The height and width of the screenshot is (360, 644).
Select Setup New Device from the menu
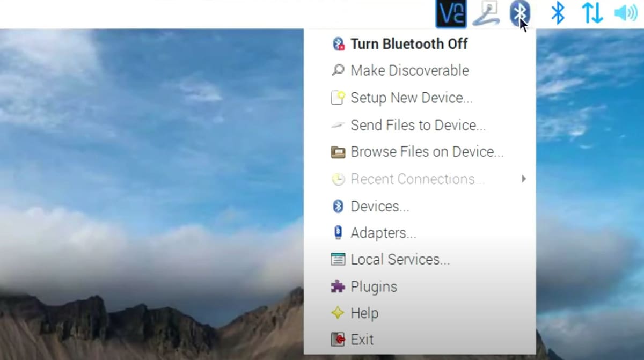click(x=411, y=98)
